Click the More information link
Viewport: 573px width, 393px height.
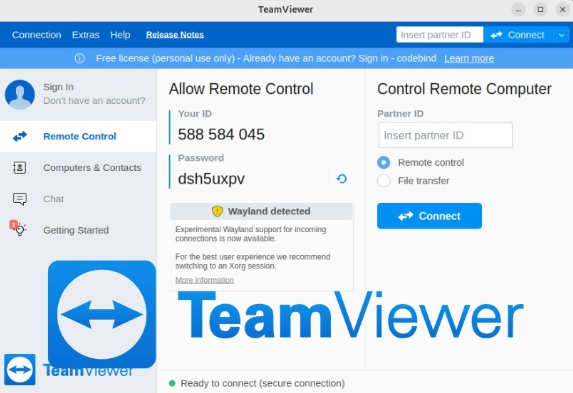205,280
